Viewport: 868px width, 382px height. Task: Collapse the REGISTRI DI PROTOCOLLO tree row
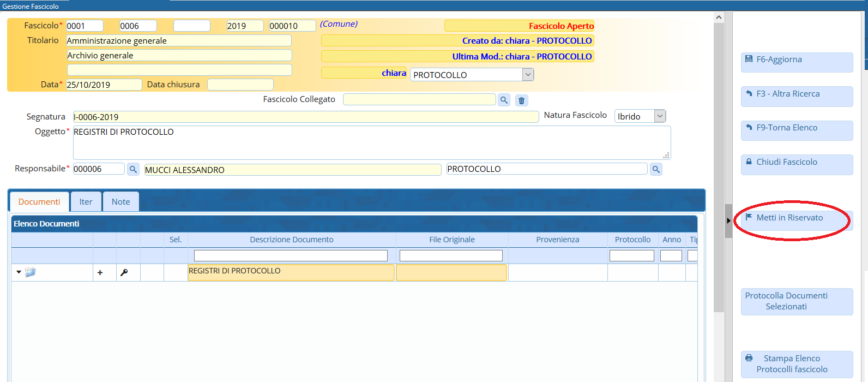19,272
